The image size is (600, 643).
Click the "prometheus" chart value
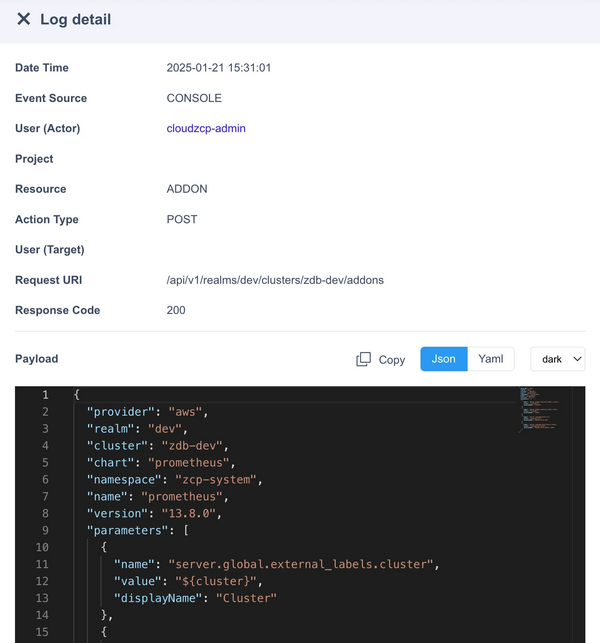188,463
